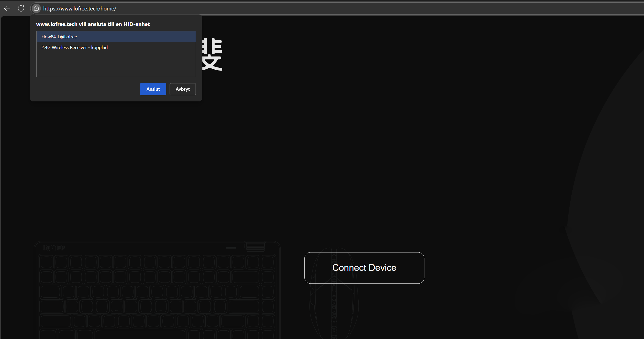Click the top-left key of keyboard outline
644x339 pixels.
click(47, 262)
